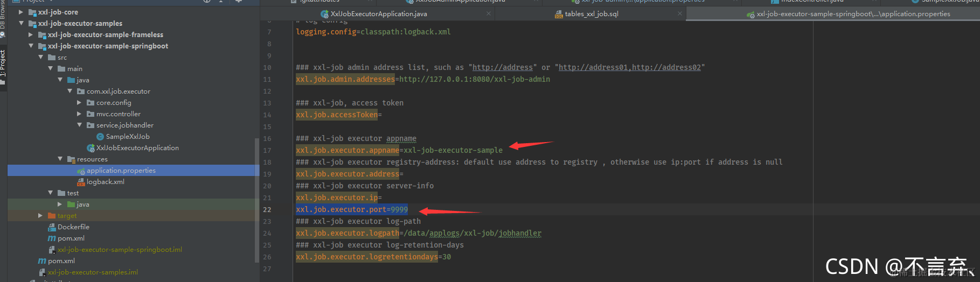Viewport: 980px width, 282px height.
Task: Collapse the service.jobhandler package
Action: [x=79, y=125]
